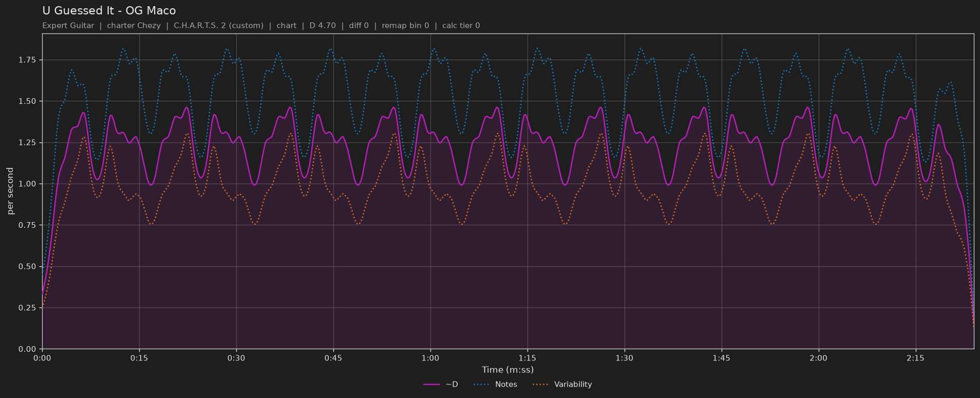Click the 1:30 time tick label
The height and width of the screenshot is (398, 980).
(x=625, y=358)
